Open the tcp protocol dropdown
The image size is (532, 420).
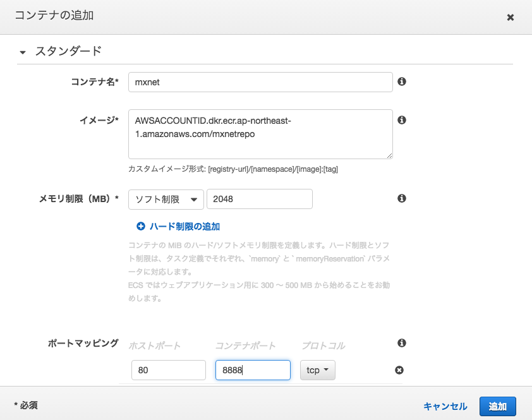pos(317,370)
